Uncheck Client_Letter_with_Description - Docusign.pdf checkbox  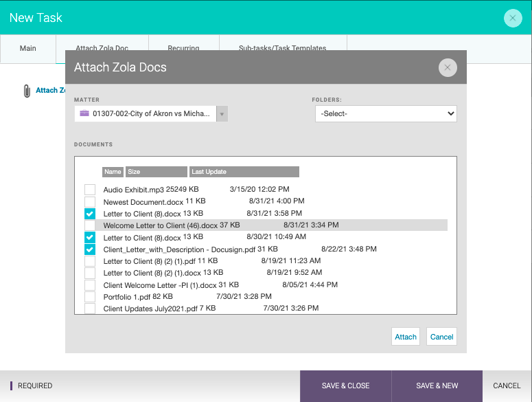[x=90, y=249]
